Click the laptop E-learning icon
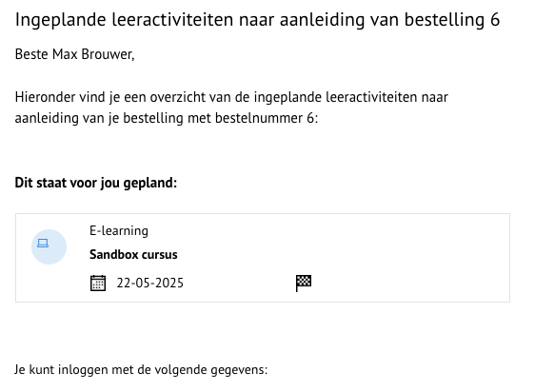The height and width of the screenshot is (392, 535). (x=49, y=246)
